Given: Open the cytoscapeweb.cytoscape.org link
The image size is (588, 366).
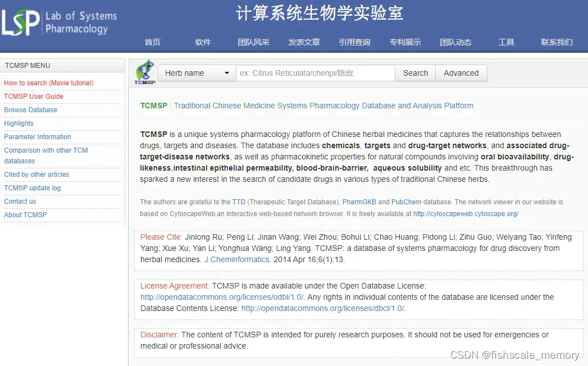Looking at the screenshot, I should (x=466, y=214).
